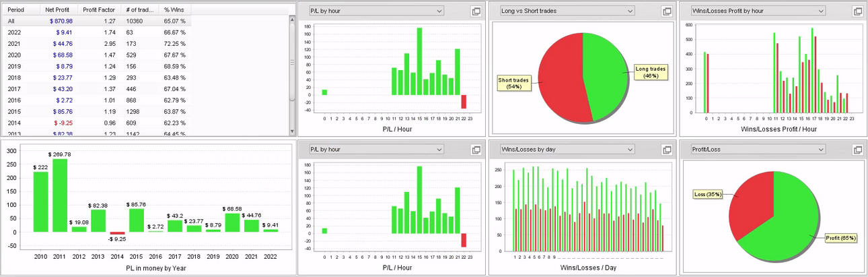Click the 2011 bar labeled $ 269.78
This screenshot has height=277, width=868.
coord(60,195)
